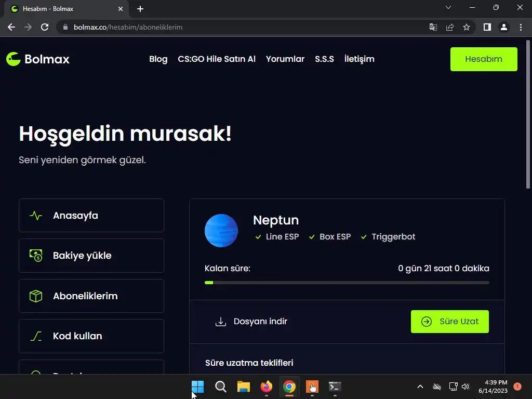Click the Triggerbot feature label
Screen dimensions: 532x399
click(x=393, y=236)
